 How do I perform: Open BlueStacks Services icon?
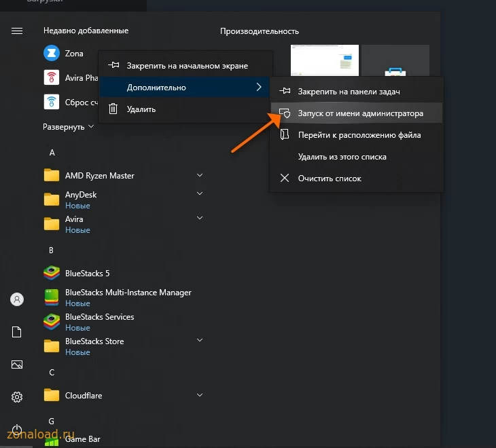tap(52, 322)
